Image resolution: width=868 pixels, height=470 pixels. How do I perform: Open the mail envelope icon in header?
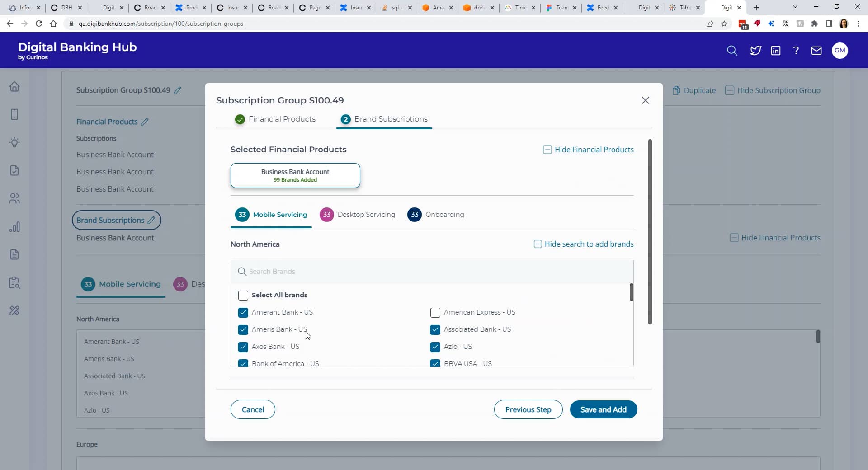(816, 51)
